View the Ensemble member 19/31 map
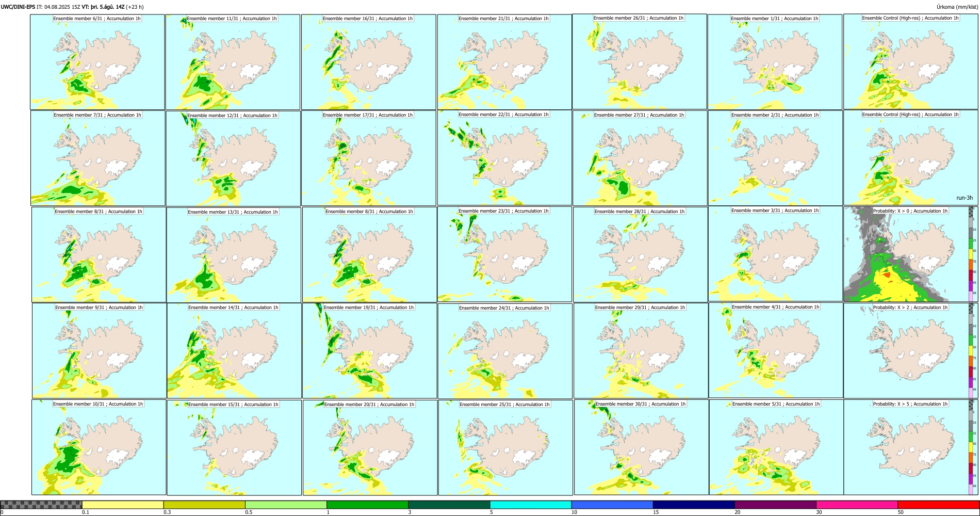980x516 pixels. point(370,351)
